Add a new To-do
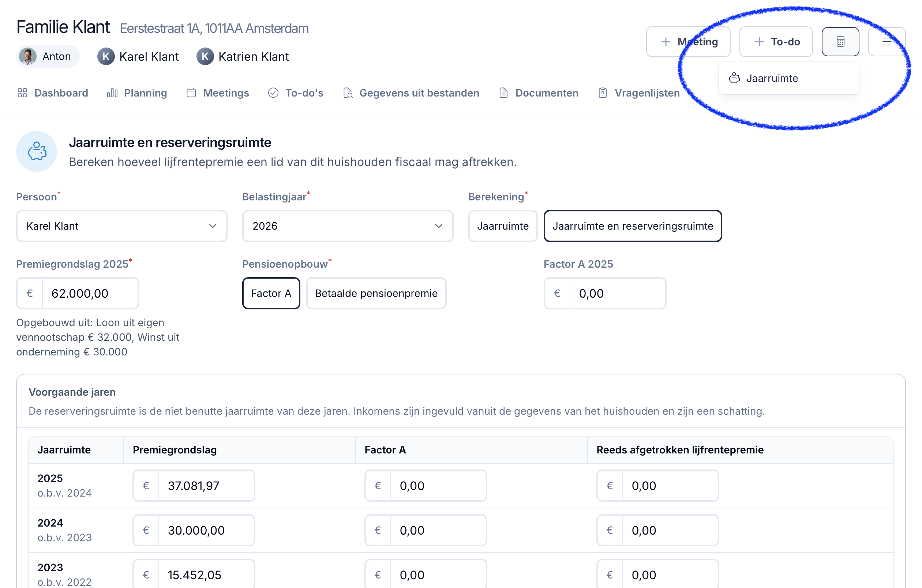922x588 pixels. [x=776, y=42]
